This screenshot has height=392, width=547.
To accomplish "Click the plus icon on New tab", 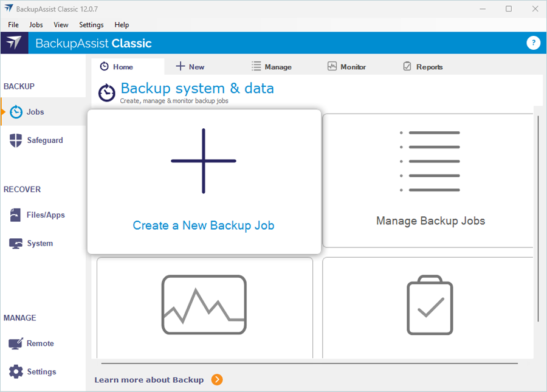I will click(181, 66).
